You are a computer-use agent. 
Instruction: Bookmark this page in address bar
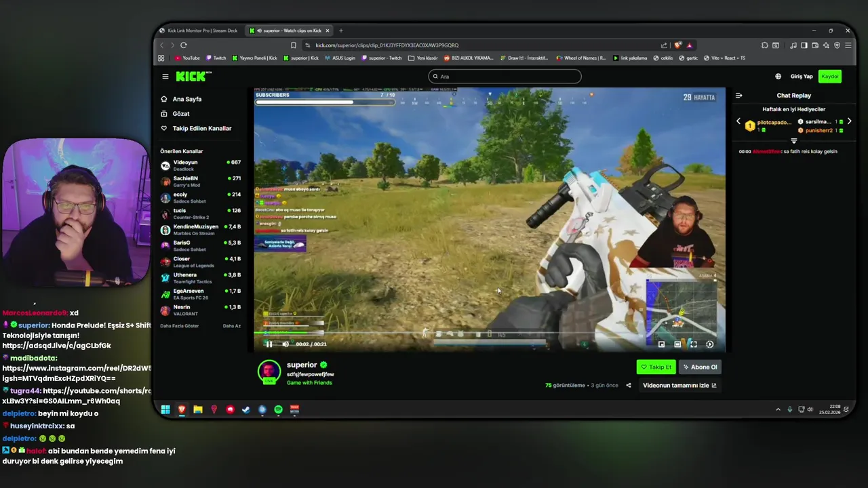pos(293,45)
